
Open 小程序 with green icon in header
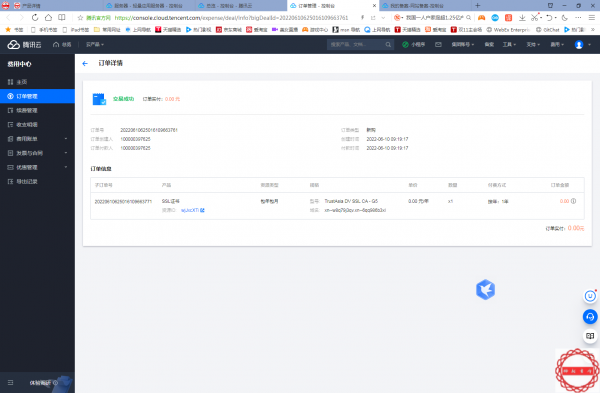(414, 45)
